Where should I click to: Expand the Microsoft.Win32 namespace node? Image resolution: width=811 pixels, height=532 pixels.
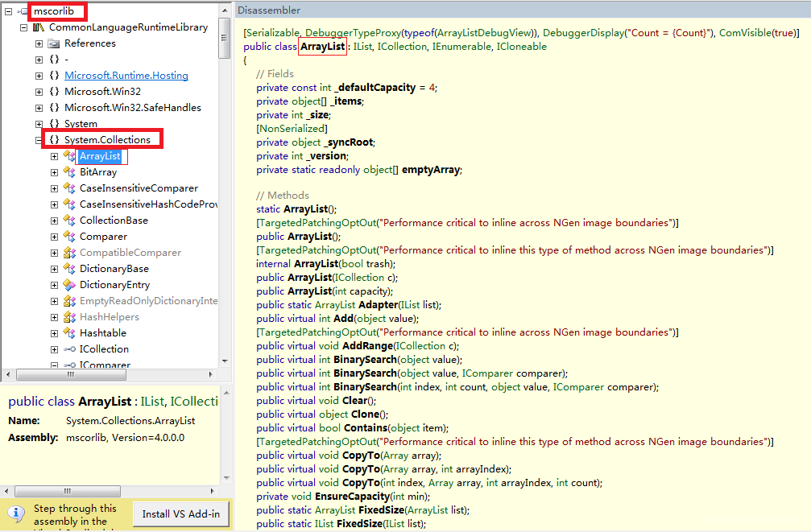(x=39, y=92)
